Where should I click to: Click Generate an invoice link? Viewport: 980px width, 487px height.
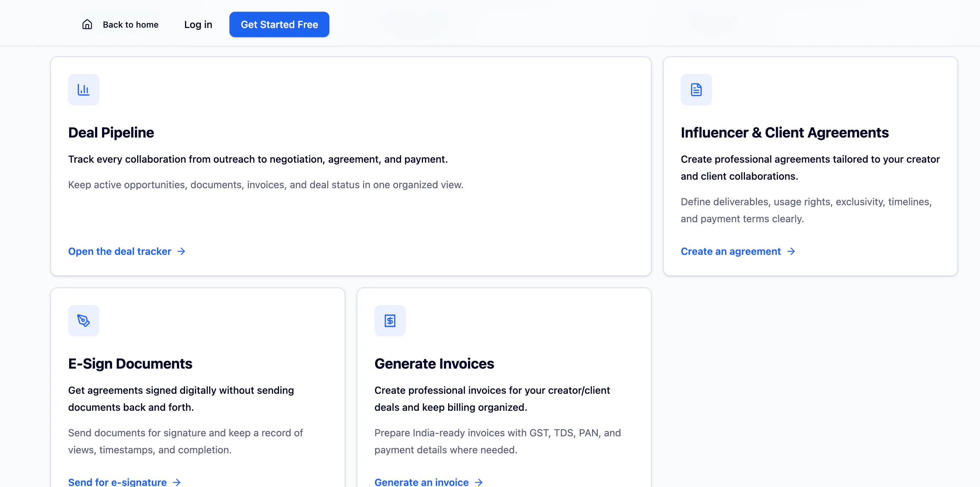[428, 482]
